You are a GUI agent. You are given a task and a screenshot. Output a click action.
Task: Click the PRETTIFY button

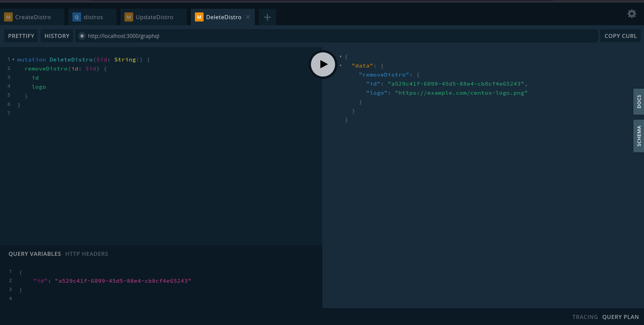(21, 36)
